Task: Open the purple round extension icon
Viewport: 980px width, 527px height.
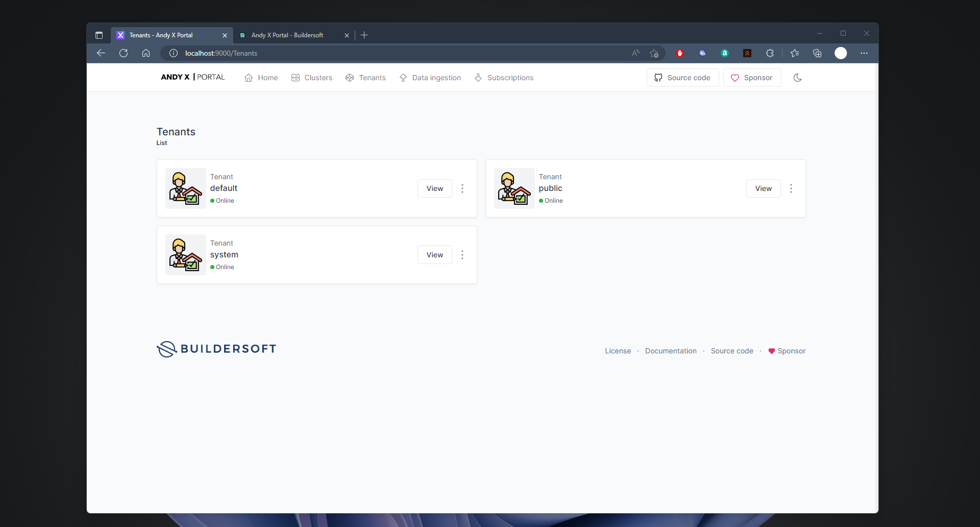Action: (703, 53)
